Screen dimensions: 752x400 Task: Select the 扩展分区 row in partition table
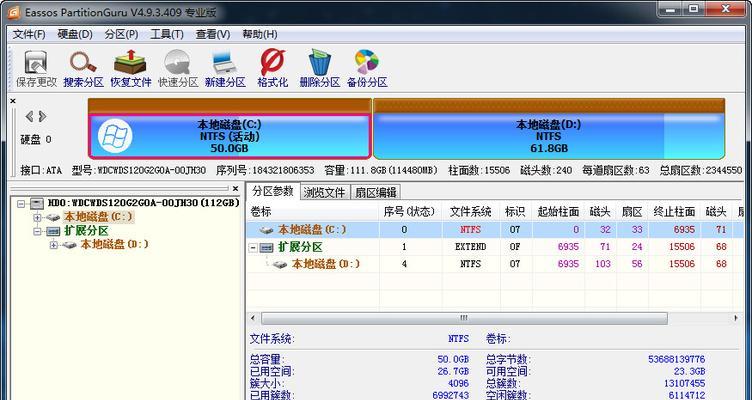pyautogui.click(x=496, y=247)
